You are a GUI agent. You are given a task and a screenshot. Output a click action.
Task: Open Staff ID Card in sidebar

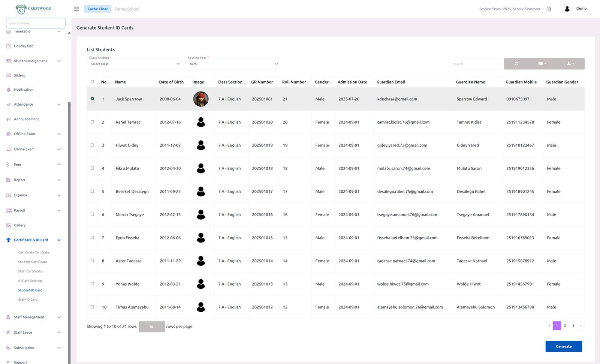coord(28,300)
